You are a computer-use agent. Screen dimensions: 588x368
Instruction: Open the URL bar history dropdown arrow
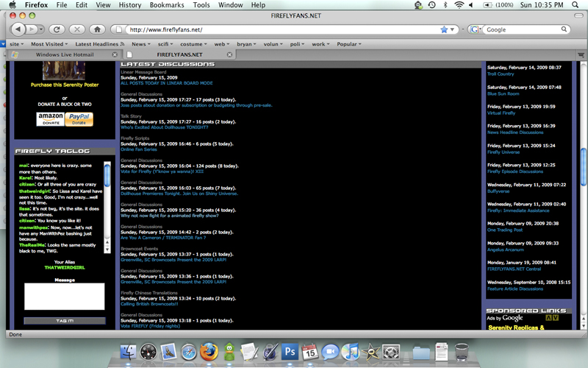coord(452,29)
